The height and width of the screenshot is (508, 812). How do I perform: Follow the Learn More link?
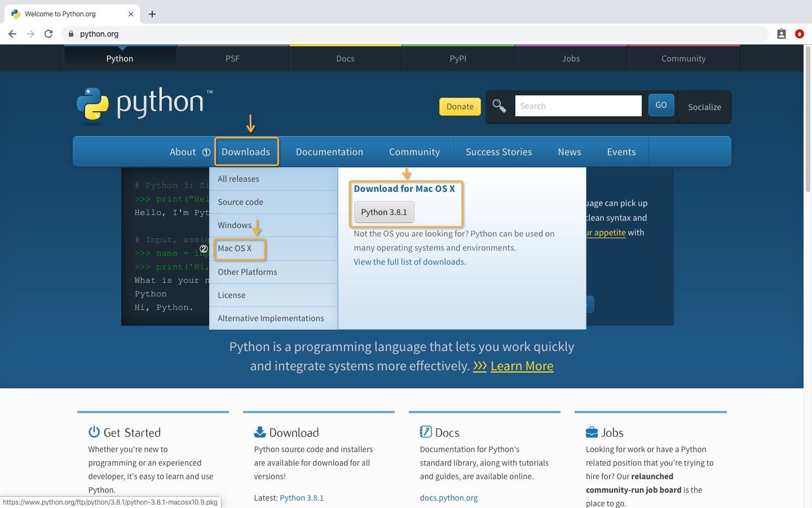tap(522, 366)
